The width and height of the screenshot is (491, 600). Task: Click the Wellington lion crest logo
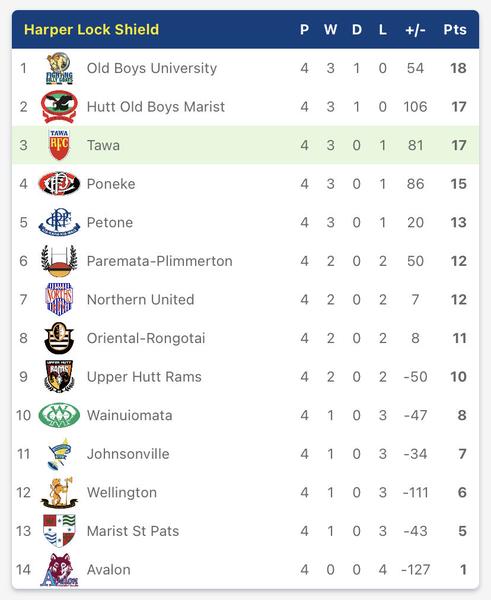coord(59,492)
